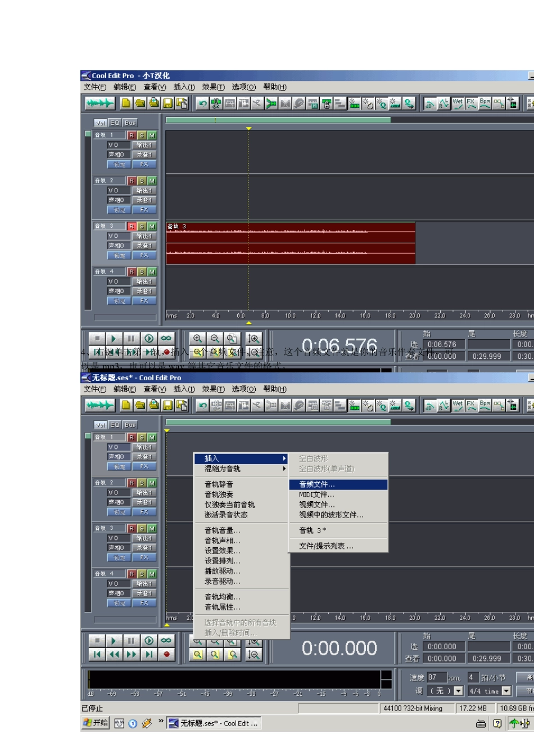Open 效果(T) menu in 无标题.ses window
This screenshot has height=756, width=534.
[214, 389]
